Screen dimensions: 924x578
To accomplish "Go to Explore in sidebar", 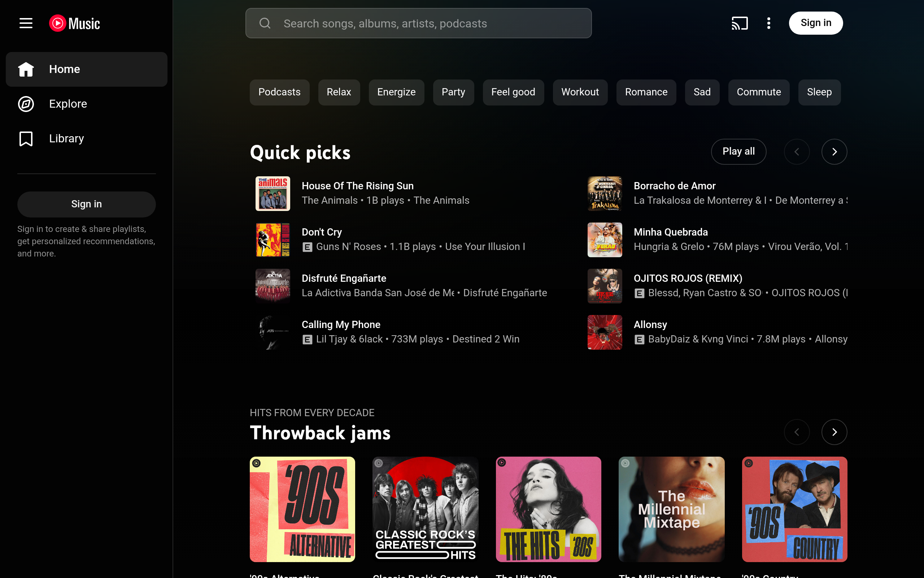I will coord(87,104).
